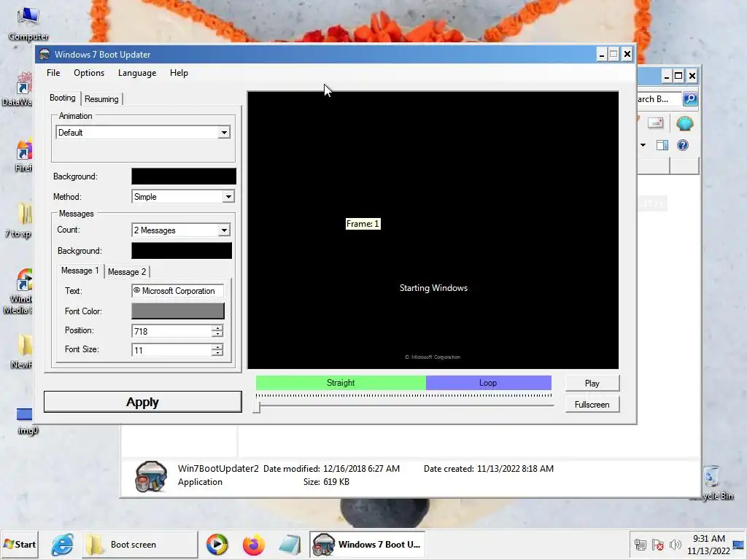747x560 pixels.
Task: Open the notepad icon in taskbar
Action: click(x=290, y=545)
